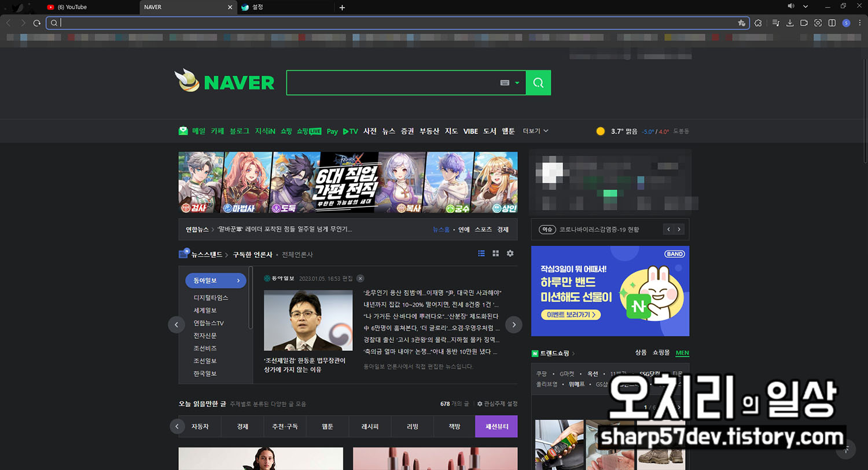Open the TV link with play icon
868x470 pixels.
pos(351,131)
